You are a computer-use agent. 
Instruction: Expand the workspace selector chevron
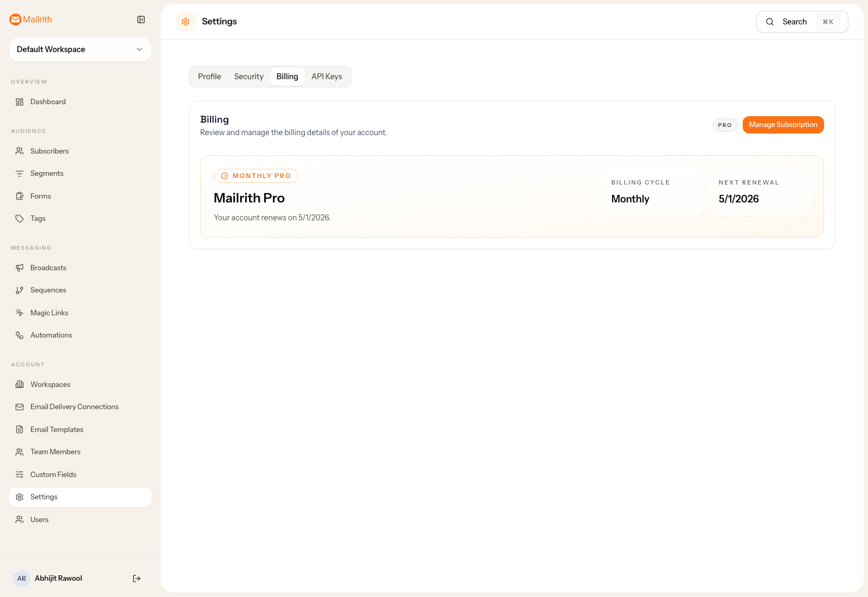(x=139, y=49)
